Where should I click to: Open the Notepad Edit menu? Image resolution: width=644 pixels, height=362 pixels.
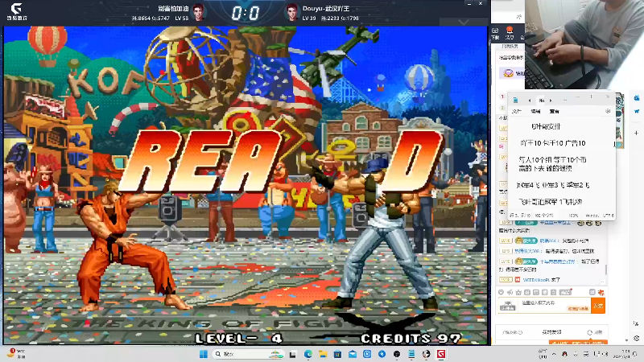pos(535,111)
